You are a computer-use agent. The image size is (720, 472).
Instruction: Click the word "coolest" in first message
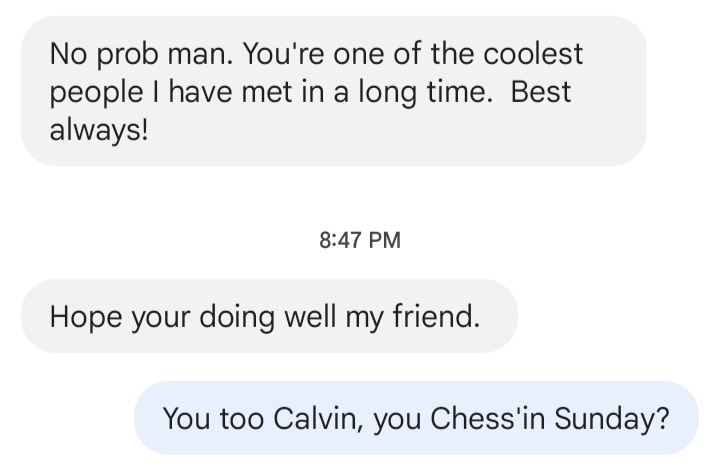[536, 53]
